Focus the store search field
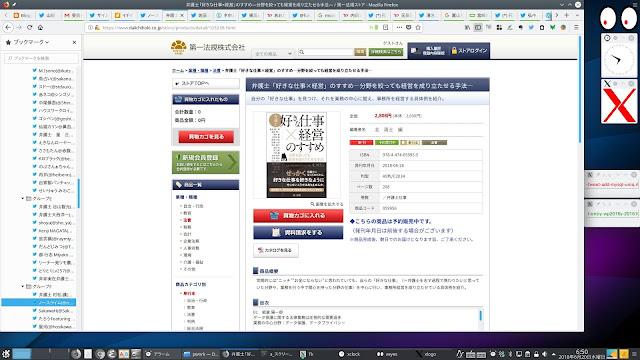This screenshot has width=640, height=360. 326,52
